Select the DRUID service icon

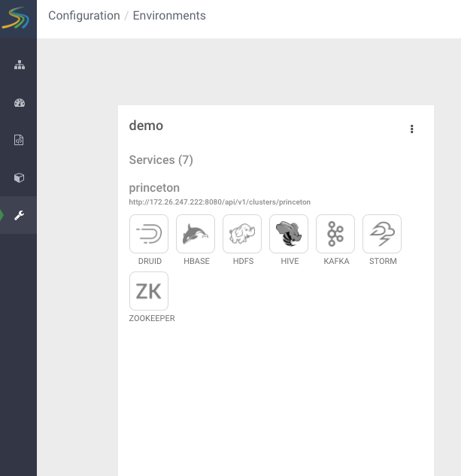coord(149,234)
